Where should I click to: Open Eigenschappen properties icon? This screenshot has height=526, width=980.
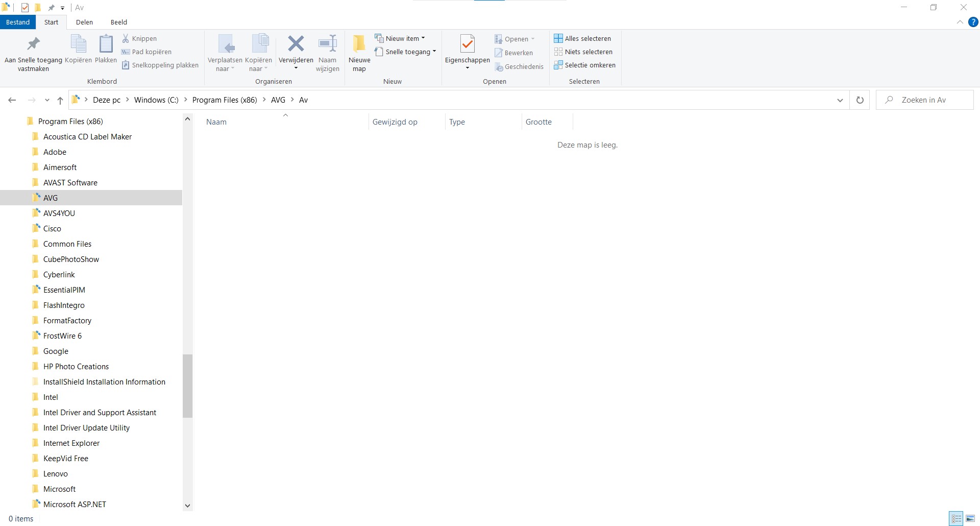click(x=467, y=45)
